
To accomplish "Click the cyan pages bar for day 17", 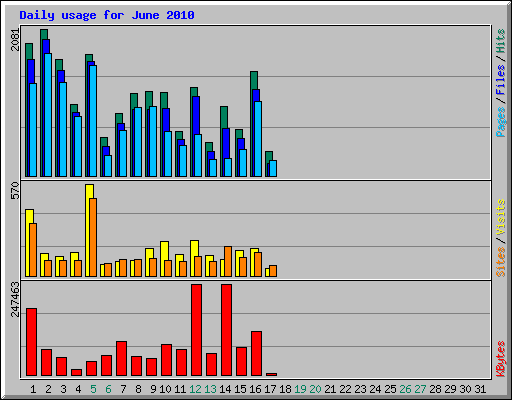I will point(273,168).
